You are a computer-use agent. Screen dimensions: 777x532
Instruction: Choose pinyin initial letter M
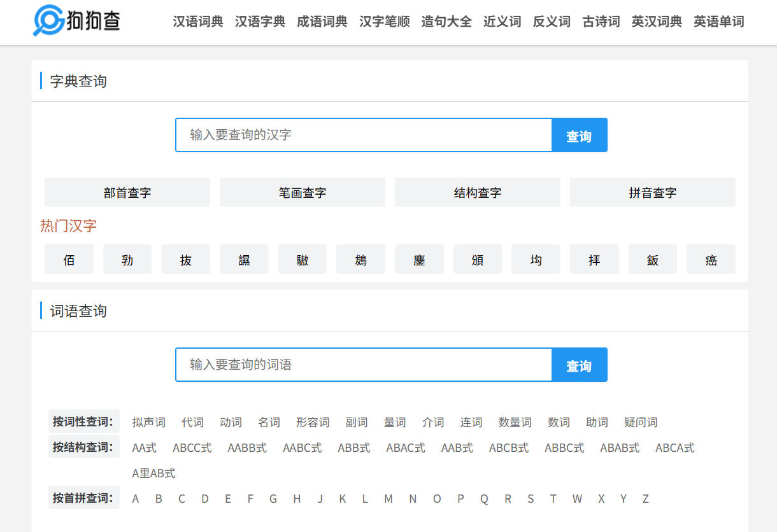pyautogui.click(x=388, y=498)
